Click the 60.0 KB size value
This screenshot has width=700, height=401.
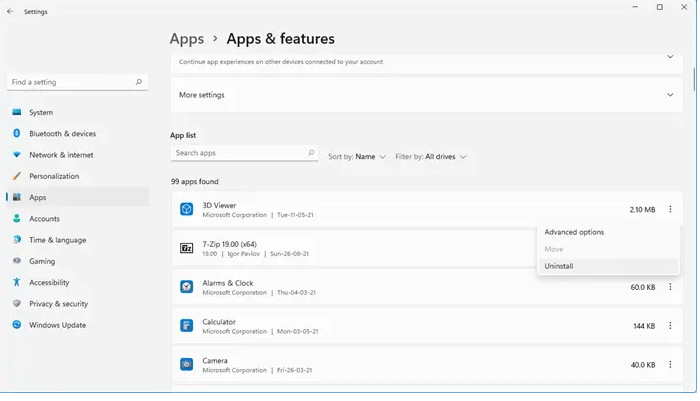tap(643, 287)
